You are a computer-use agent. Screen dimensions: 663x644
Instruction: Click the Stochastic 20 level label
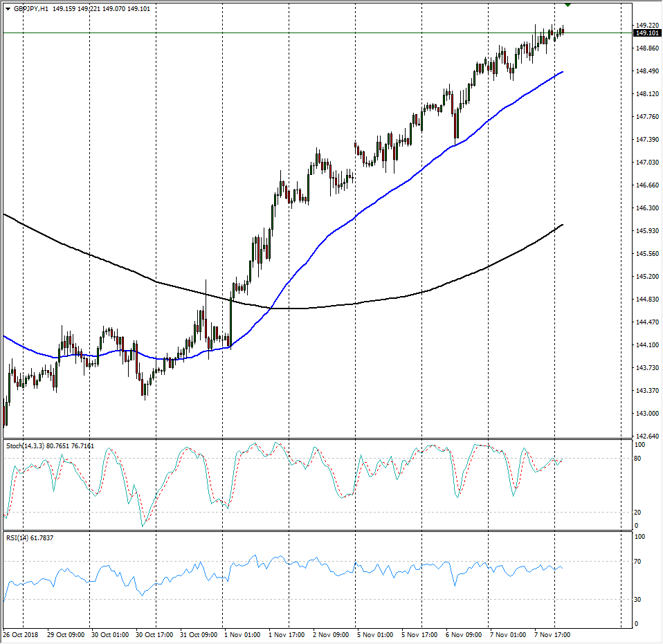(639, 513)
